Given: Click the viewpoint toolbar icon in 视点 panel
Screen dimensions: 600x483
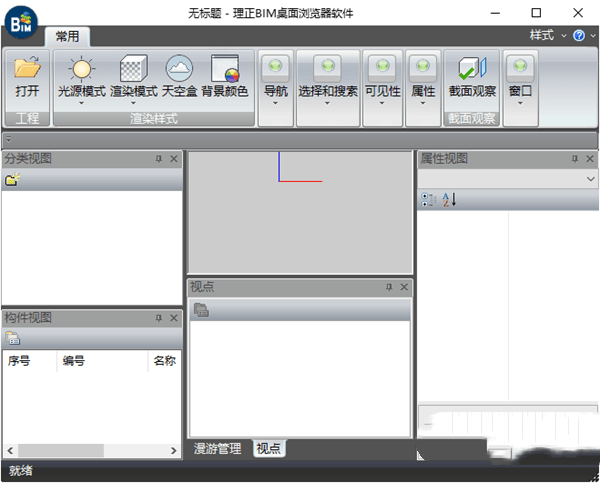Looking at the screenshot, I should 201,310.
